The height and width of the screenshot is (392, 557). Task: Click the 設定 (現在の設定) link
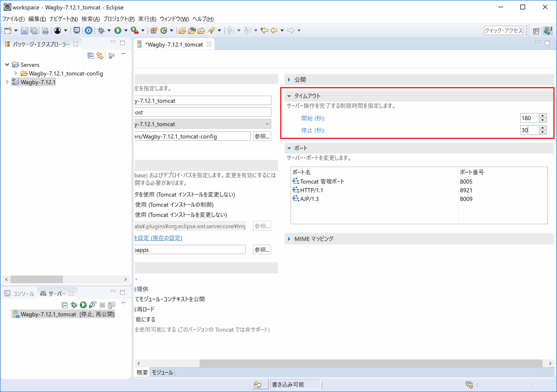click(x=158, y=238)
